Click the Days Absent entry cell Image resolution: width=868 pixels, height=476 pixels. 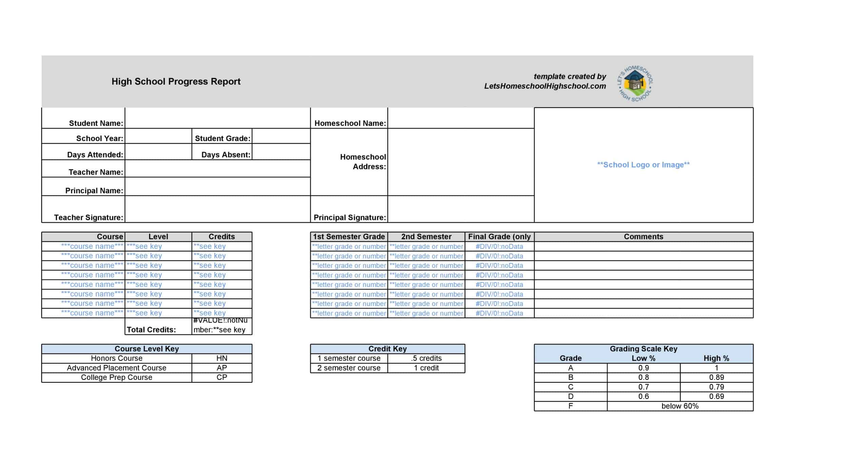tap(281, 152)
